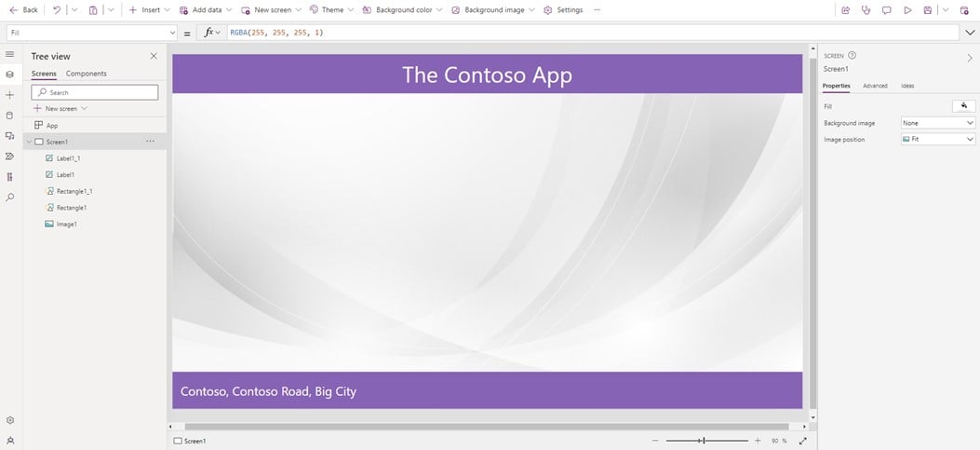Click the Paste clipboard icon

[x=93, y=10]
